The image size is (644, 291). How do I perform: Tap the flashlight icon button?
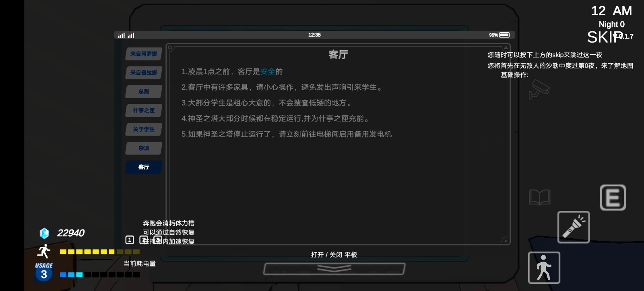pos(573,227)
